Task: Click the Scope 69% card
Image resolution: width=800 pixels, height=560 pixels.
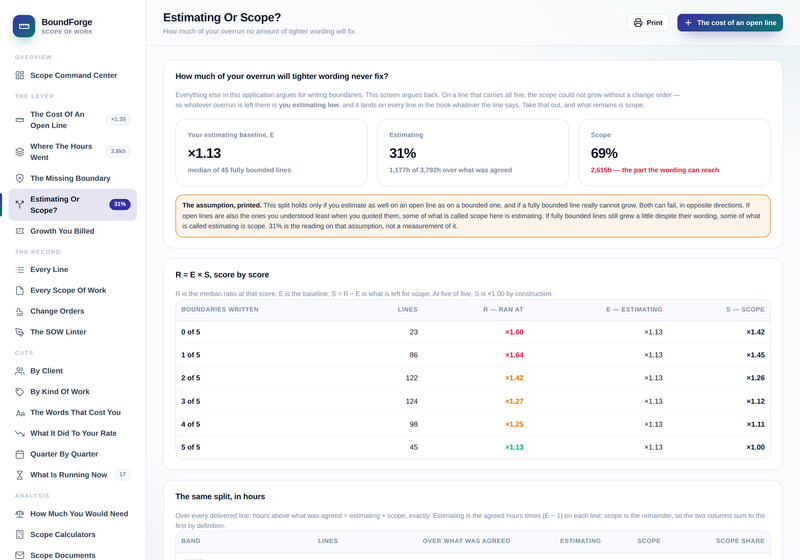Action: [674, 152]
